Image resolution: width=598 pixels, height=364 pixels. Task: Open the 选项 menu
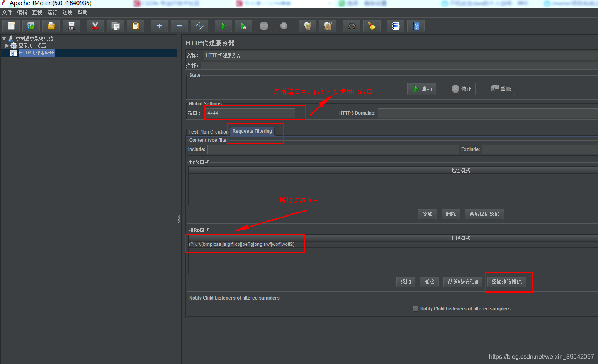coord(67,12)
